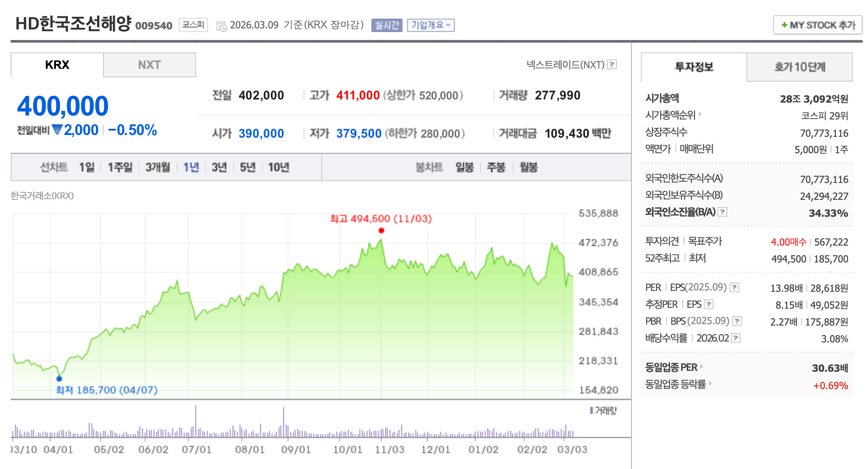Click the 코스피 29위 rank value
The width and height of the screenshot is (868, 469).
click(825, 116)
